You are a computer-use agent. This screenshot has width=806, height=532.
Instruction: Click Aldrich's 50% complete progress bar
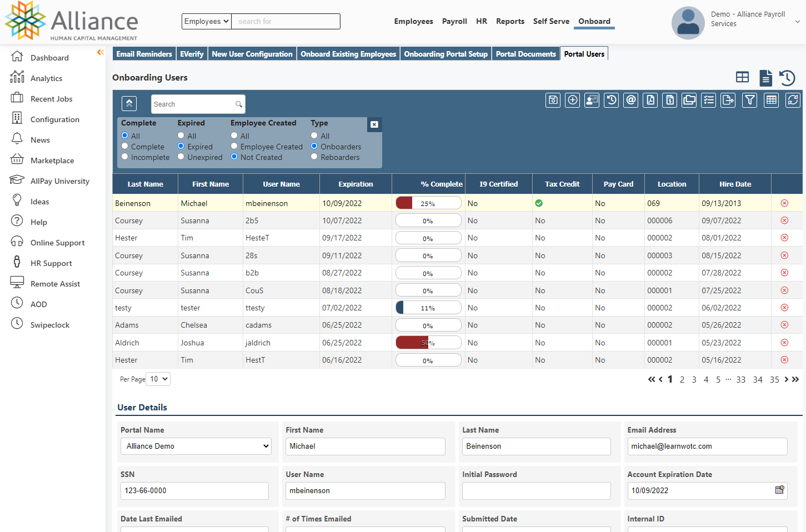click(x=428, y=343)
